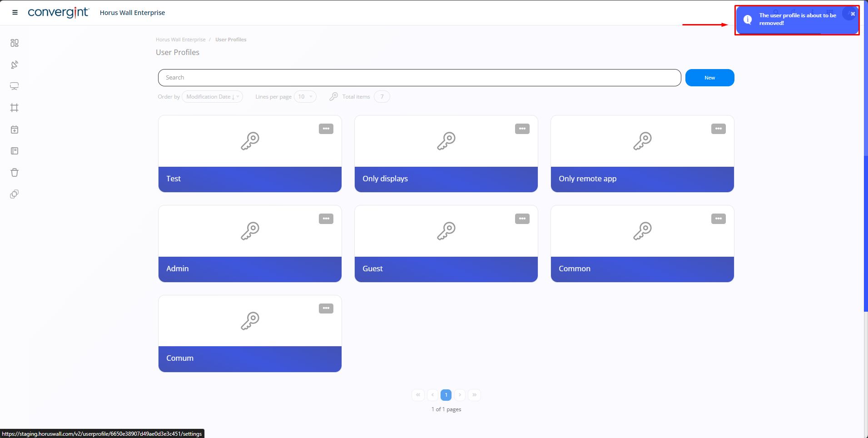Open the dashboard grid icon in sidebar
868x438 pixels.
(15, 43)
